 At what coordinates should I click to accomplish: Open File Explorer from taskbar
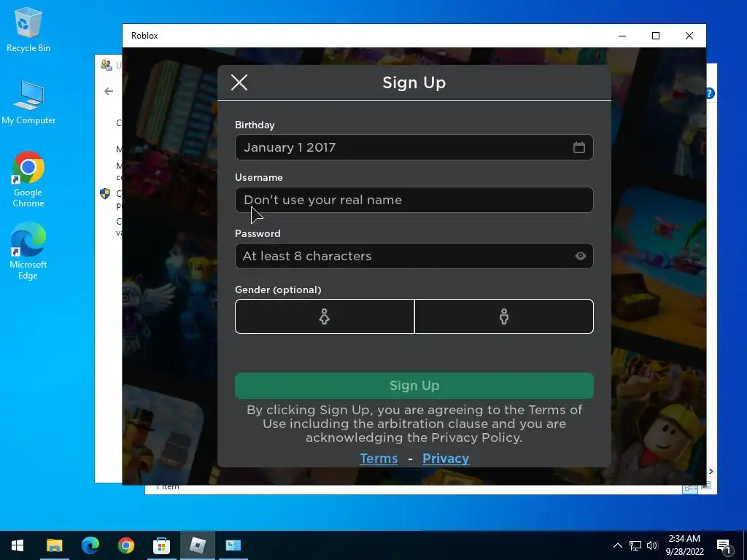[x=54, y=545]
